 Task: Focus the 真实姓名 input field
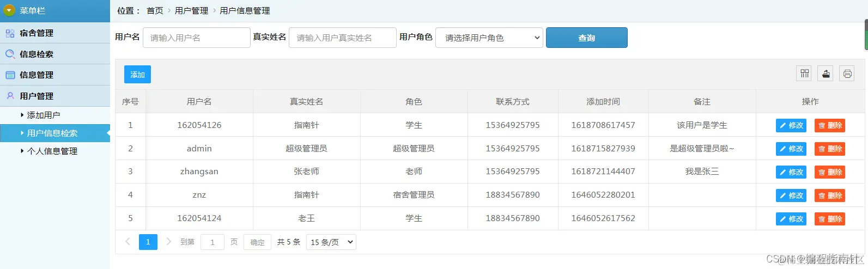coord(343,38)
